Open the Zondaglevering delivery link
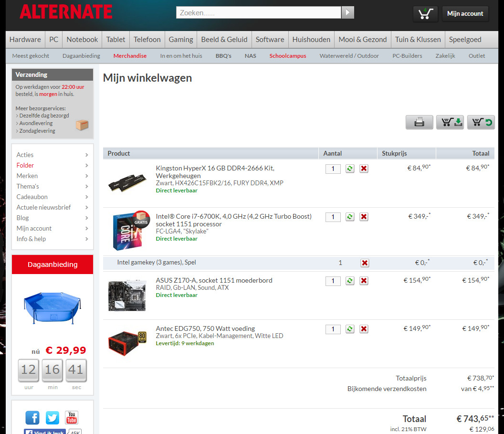The height and width of the screenshot is (434, 504). pos(37,131)
